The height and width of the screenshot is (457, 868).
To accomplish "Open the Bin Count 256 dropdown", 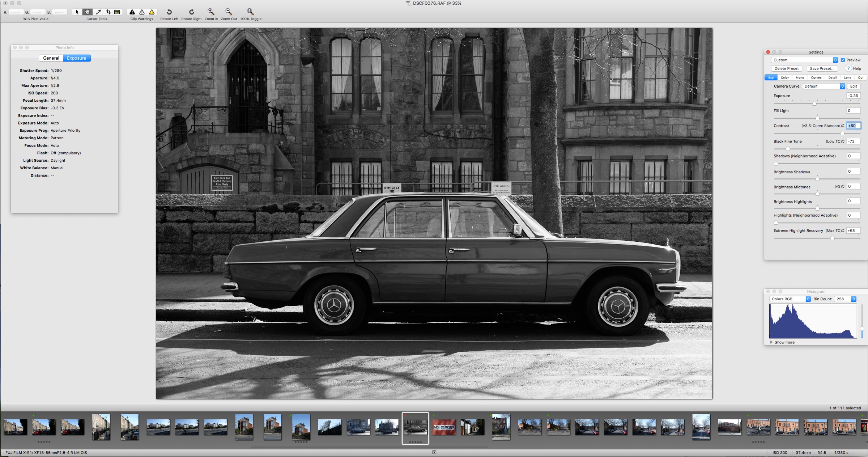I will (845, 299).
